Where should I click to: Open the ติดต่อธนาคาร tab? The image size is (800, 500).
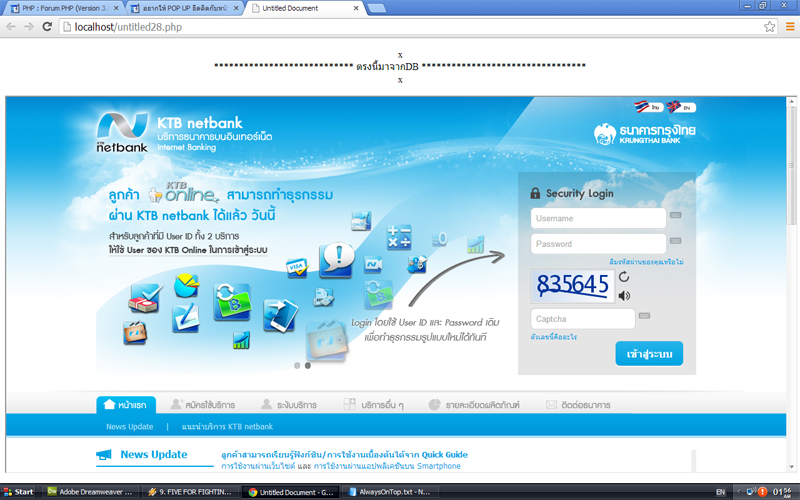click(x=578, y=405)
